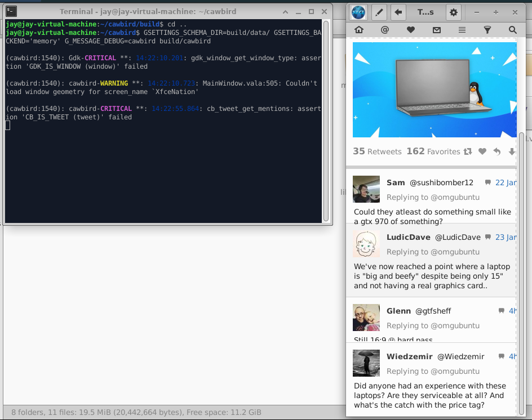Open Cawbird settings gear menu
The width and height of the screenshot is (532, 420).
453,12
